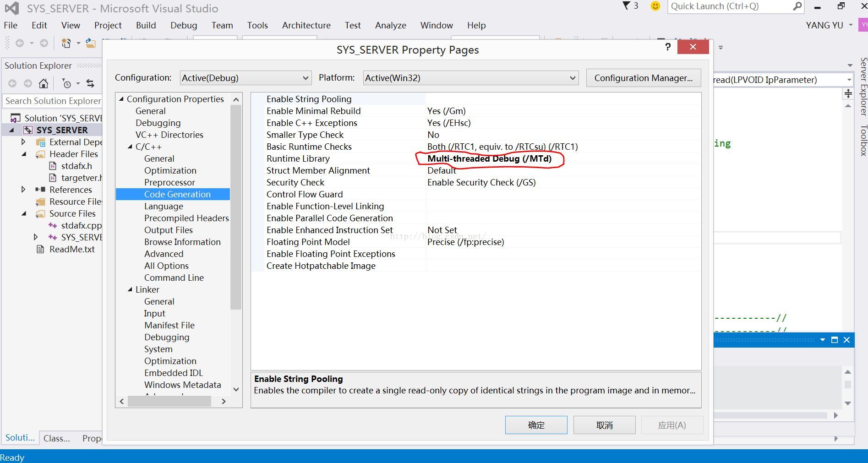Click the output panel dropdown arrow icon
Screen dimensions: 868x463
[822, 340]
